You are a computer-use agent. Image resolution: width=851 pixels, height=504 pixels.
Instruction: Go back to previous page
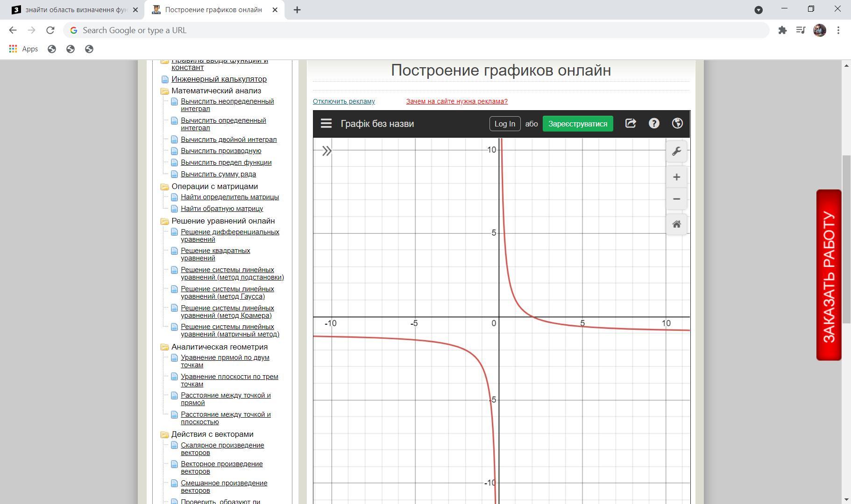pyautogui.click(x=13, y=30)
